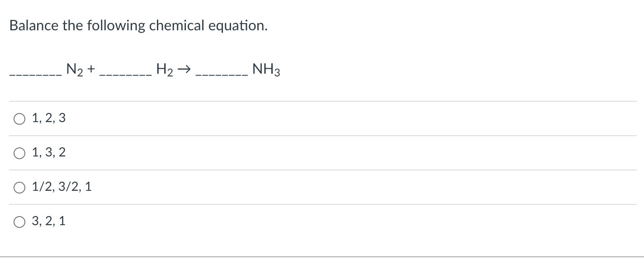Click the reaction arrow symbol

(184, 70)
